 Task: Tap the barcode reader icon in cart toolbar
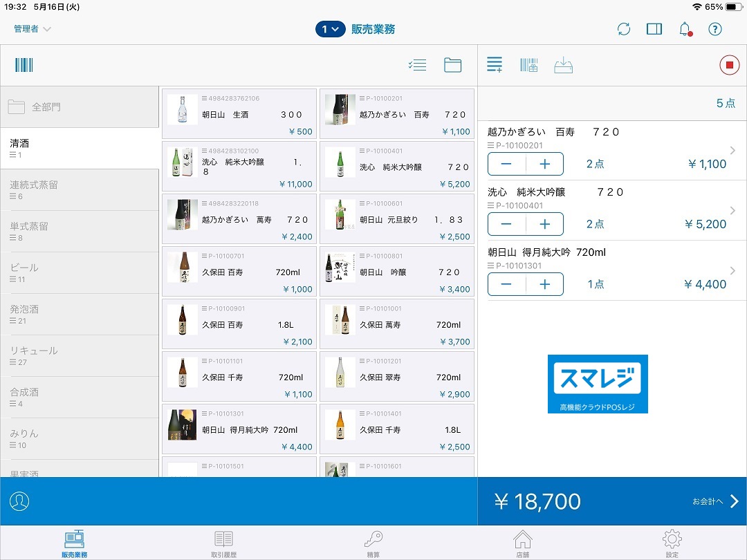(x=529, y=65)
